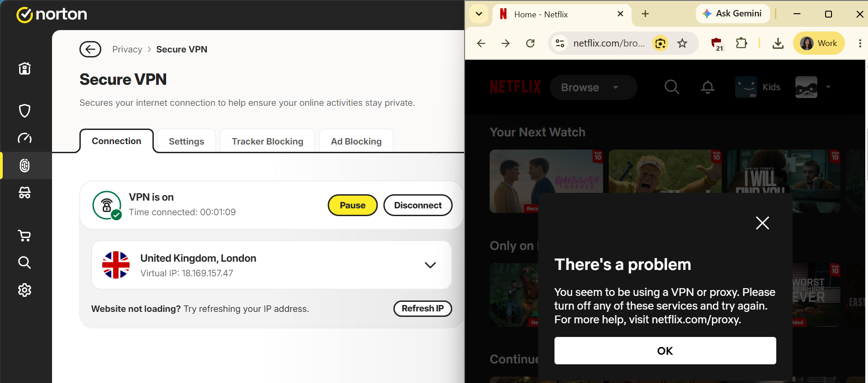Open Norton shopping cart icon
868x383 pixels.
click(x=25, y=236)
